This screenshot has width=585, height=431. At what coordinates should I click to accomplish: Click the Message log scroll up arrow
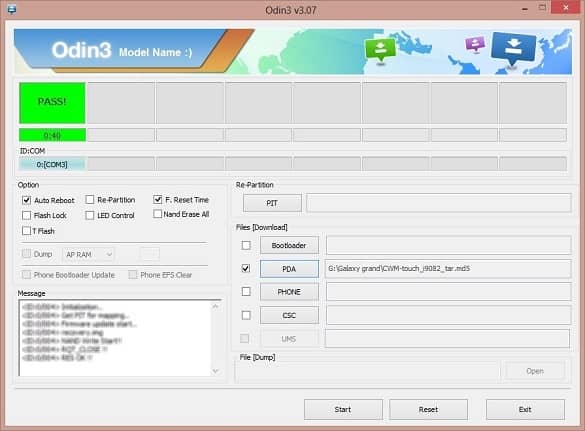coord(215,306)
